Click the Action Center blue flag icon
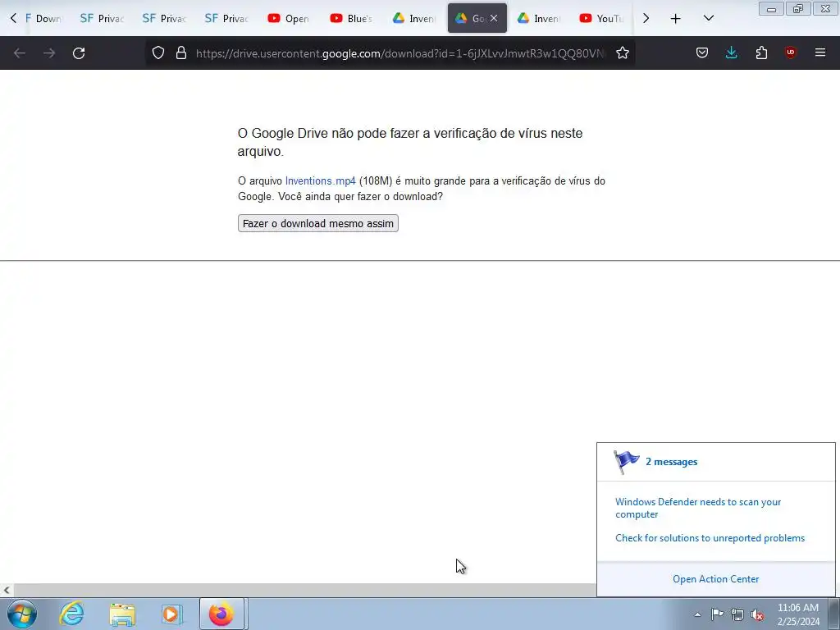Viewport: 840px width, 630px height. point(626,462)
